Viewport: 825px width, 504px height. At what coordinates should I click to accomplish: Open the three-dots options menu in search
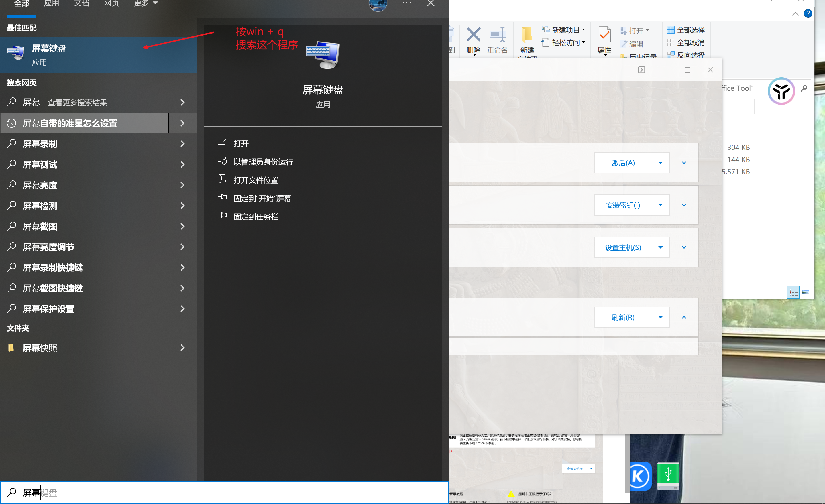tap(406, 3)
